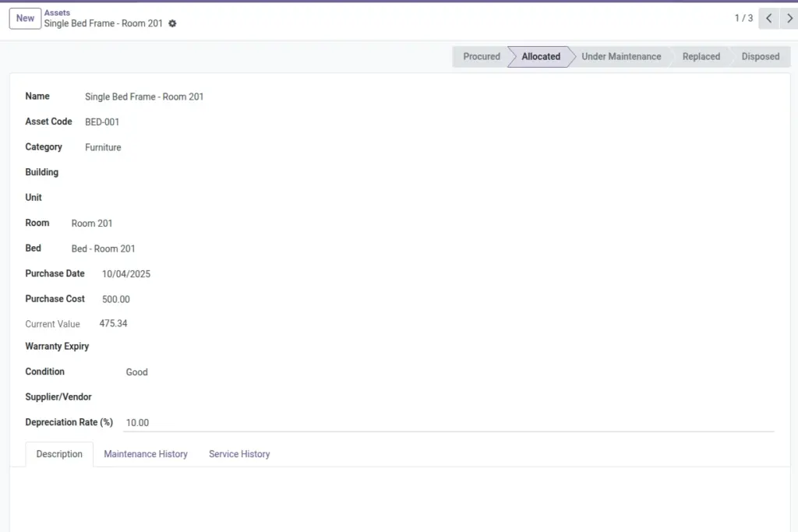This screenshot has height=532, width=798.
Task: Set status to Procured
Action: (481, 56)
